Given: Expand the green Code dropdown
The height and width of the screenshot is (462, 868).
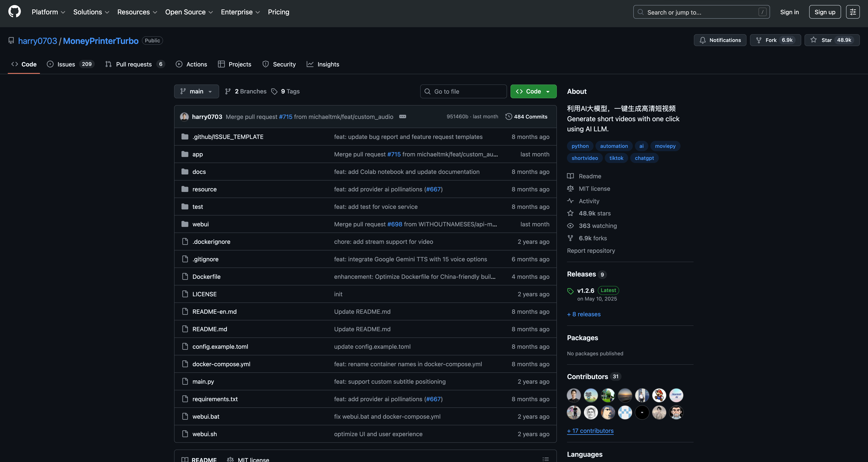Looking at the screenshot, I should click(533, 91).
